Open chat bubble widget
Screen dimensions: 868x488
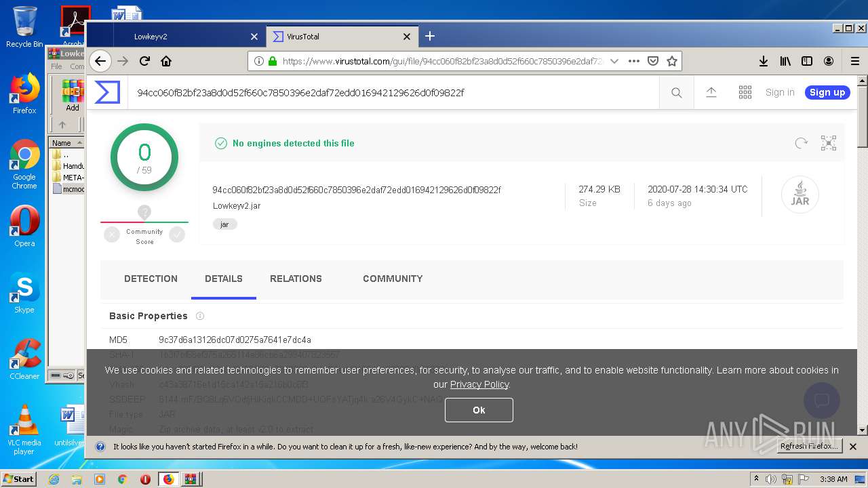pos(821,400)
